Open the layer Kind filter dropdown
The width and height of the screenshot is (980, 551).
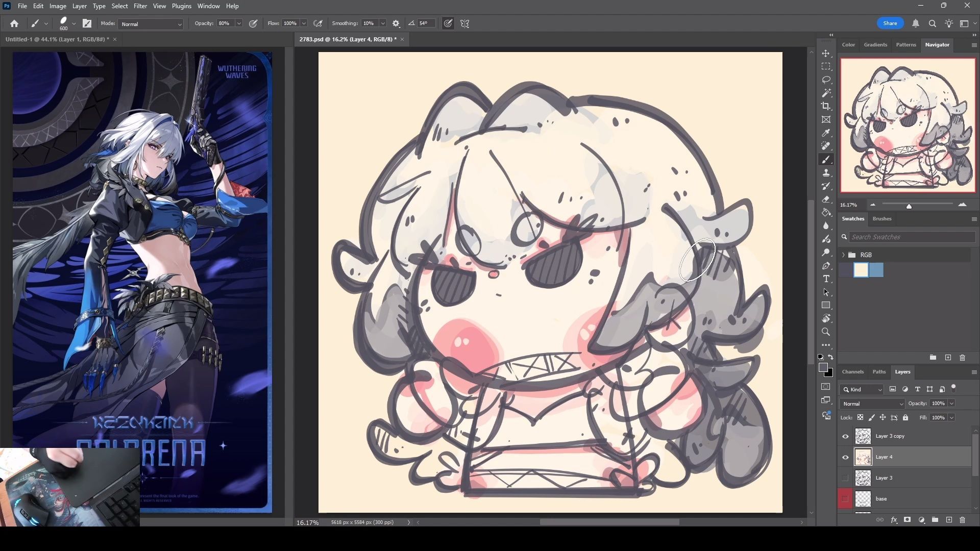[862, 389]
